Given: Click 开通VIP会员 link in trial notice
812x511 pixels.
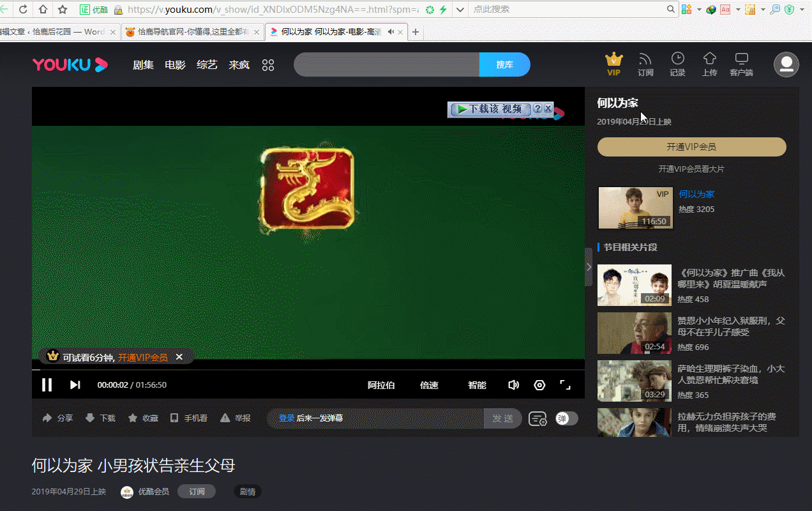Looking at the screenshot, I should click(x=143, y=357).
